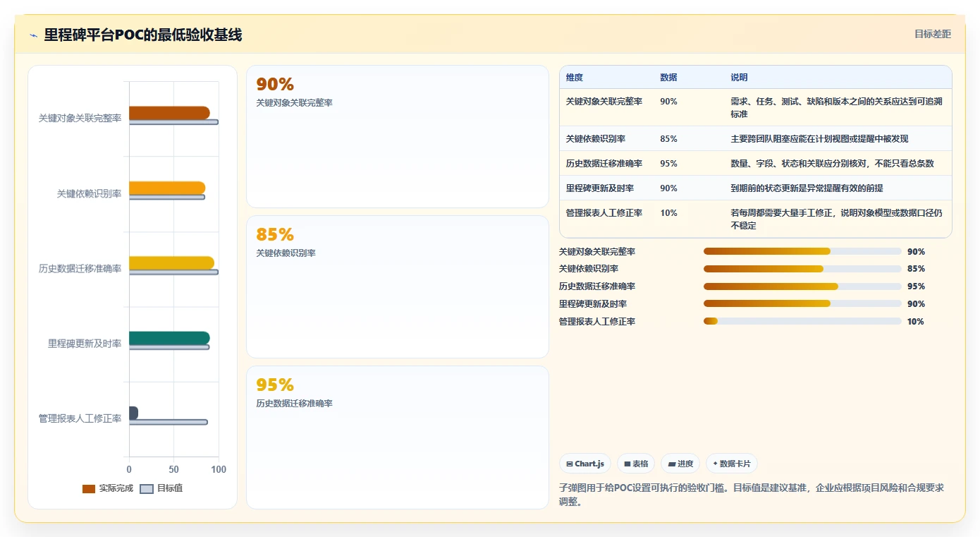This screenshot has height=537, width=980.
Task: Click the 85% label beside the progress bar
Action: click(916, 269)
